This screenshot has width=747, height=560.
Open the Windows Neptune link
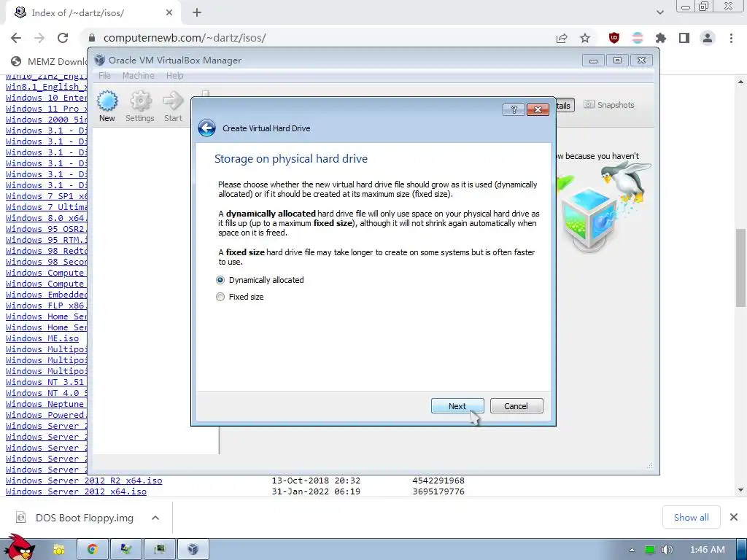[x=46, y=404]
